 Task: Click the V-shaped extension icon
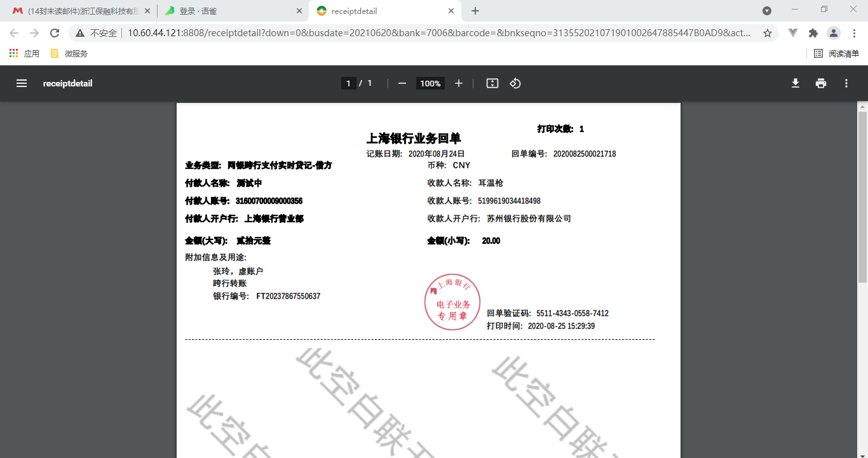pos(793,33)
